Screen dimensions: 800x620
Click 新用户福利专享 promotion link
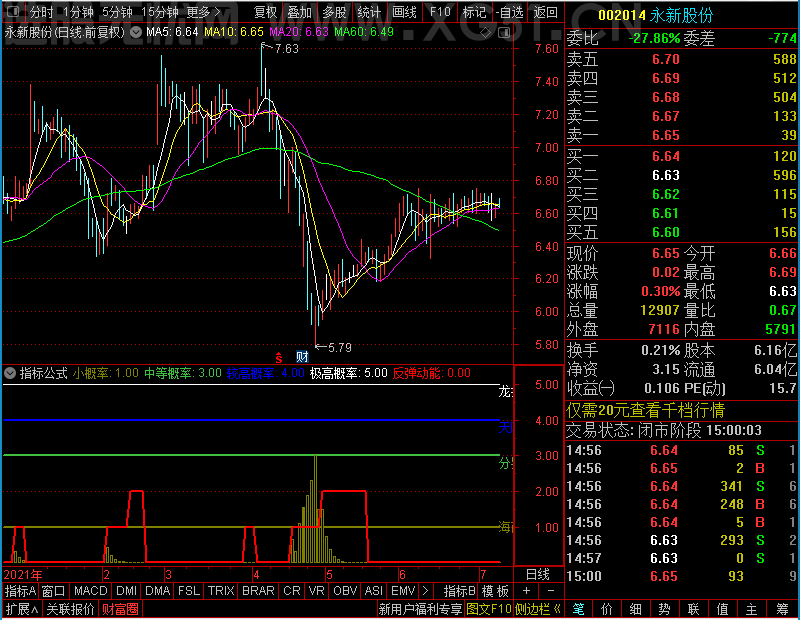pos(420,609)
